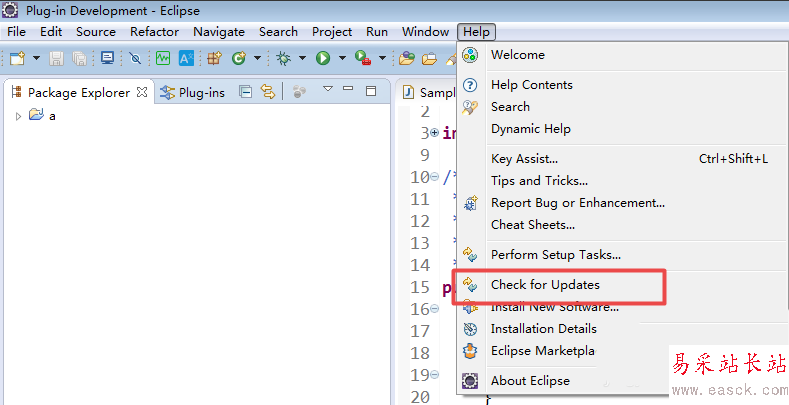Click the green Run button
The image size is (789, 405).
(x=323, y=58)
